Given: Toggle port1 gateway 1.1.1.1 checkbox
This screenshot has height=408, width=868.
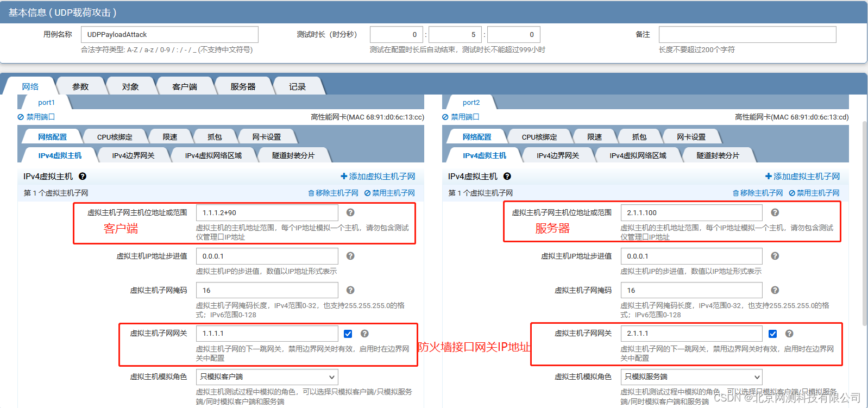Looking at the screenshot, I should (x=348, y=334).
